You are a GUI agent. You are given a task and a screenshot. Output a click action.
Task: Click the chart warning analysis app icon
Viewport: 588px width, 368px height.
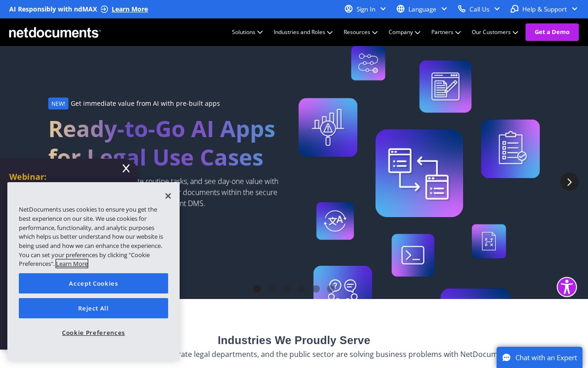(328, 127)
